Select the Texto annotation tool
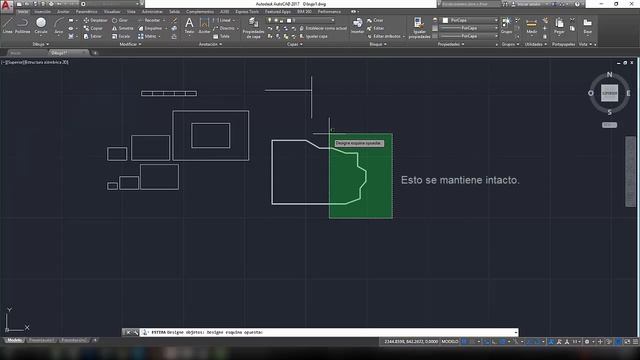This screenshot has width=640, height=360. [x=189, y=25]
